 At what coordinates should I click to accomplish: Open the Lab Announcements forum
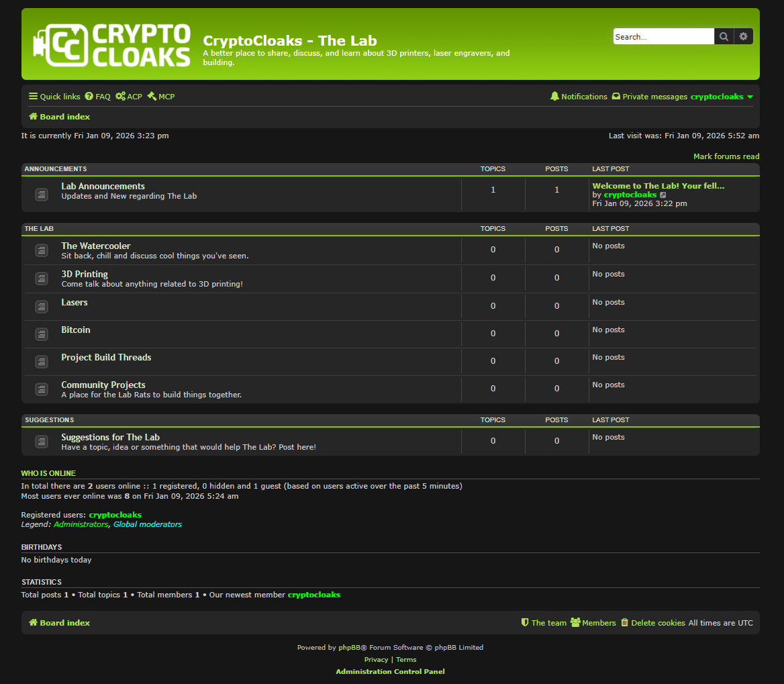103,186
